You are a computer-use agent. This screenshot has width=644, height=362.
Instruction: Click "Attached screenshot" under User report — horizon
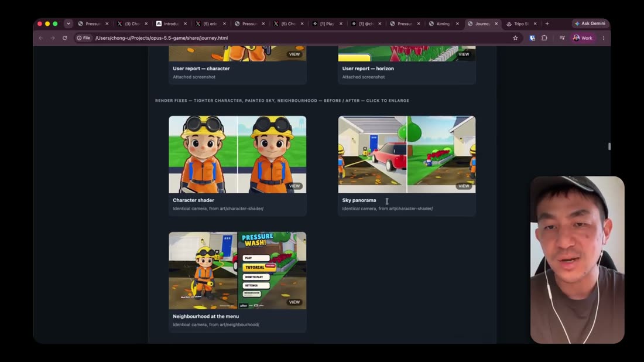click(x=364, y=77)
